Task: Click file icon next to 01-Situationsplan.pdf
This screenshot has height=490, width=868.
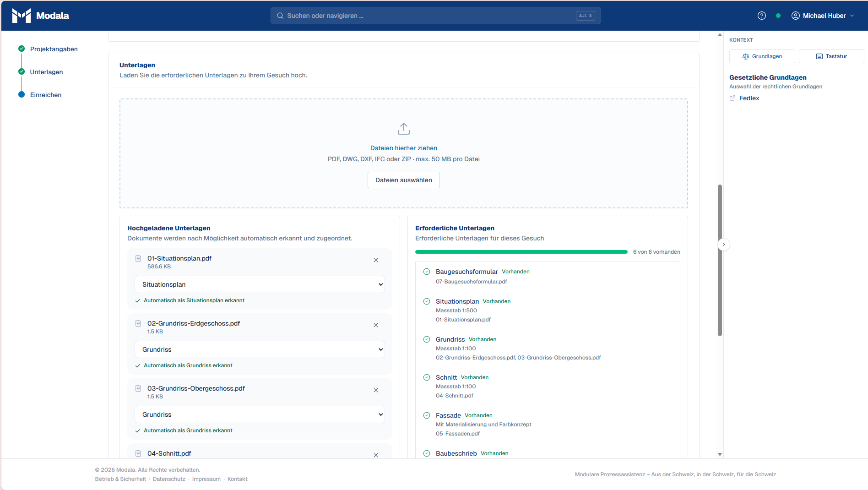Action: tap(138, 258)
